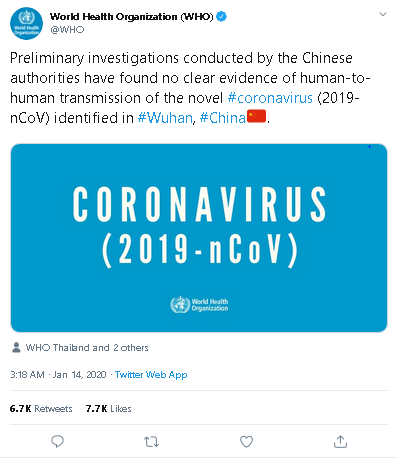
Task: Open the tweet options chevron menu
Action: click(383, 14)
